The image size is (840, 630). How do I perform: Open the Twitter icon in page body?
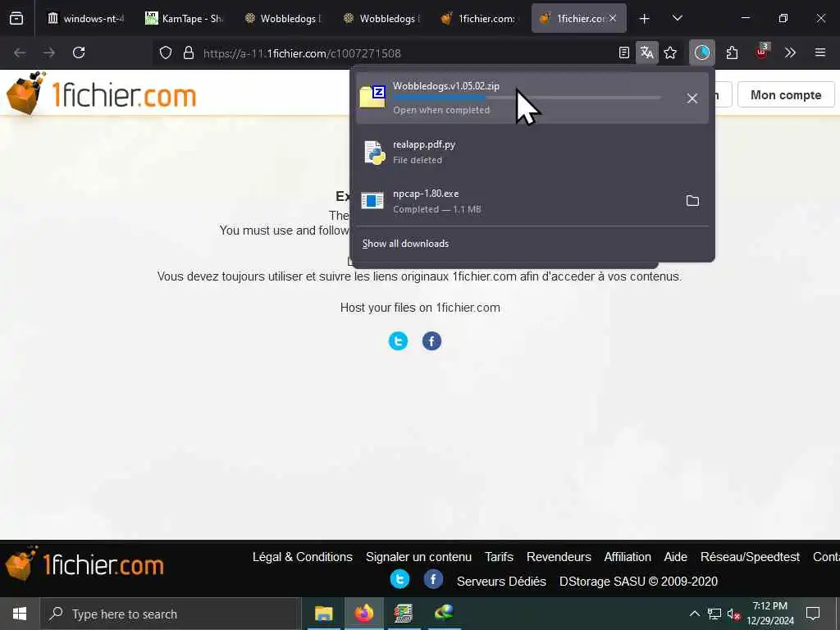click(x=398, y=341)
